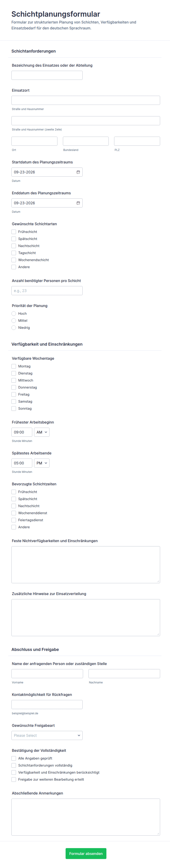The height and width of the screenshot is (868, 170).
Task: Open calendar picker for Enddatum field
Action: [x=78, y=203]
